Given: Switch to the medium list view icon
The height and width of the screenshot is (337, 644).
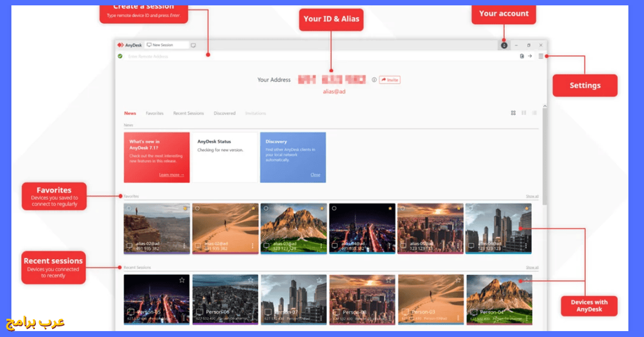Looking at the screenshot, I should (x=524, y=113).
